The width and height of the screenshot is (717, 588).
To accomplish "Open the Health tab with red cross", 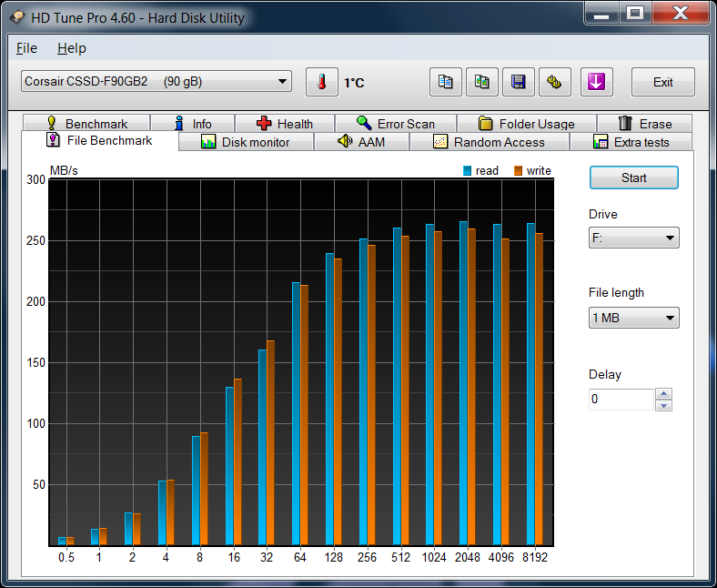I will click(x=284, y=124).
